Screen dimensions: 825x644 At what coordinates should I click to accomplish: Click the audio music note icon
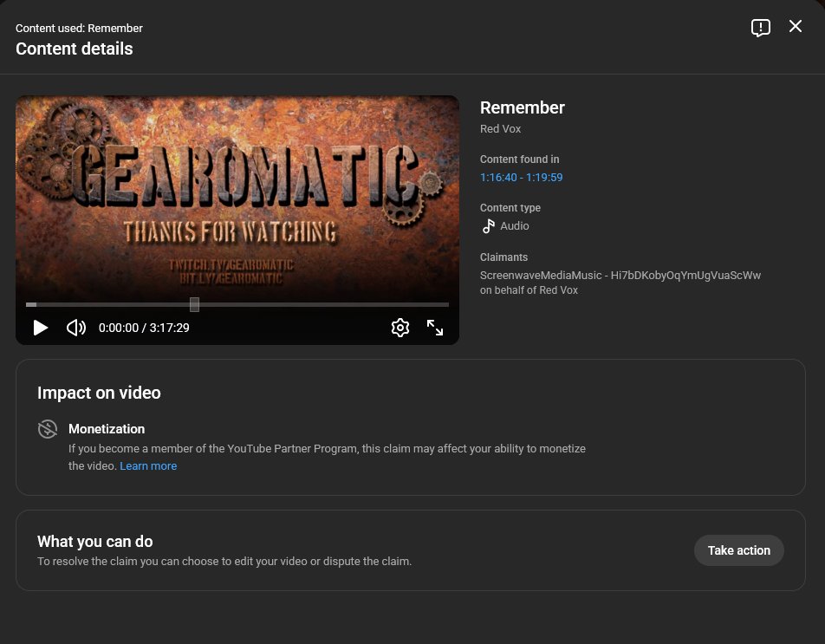[488, 226]
